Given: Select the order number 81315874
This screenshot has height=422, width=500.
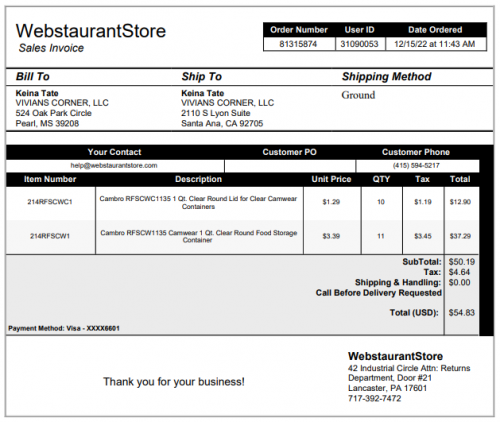Looking at the screenshot, I should click(298, 44).
